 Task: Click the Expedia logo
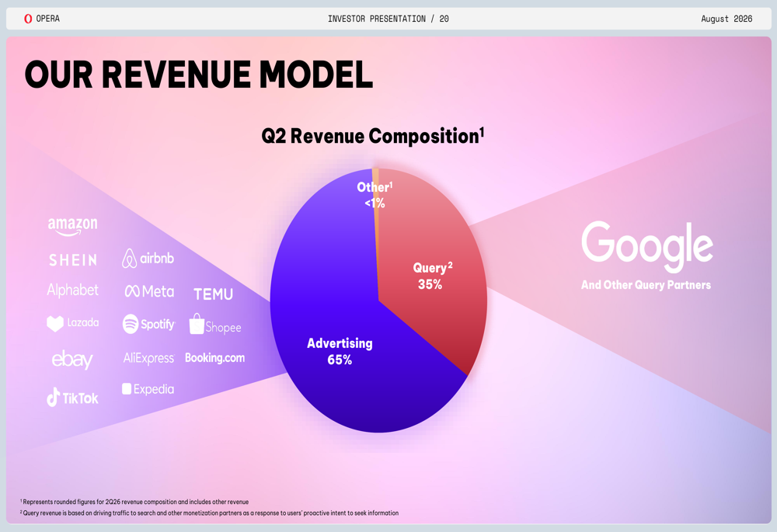[x=148, y=389]
